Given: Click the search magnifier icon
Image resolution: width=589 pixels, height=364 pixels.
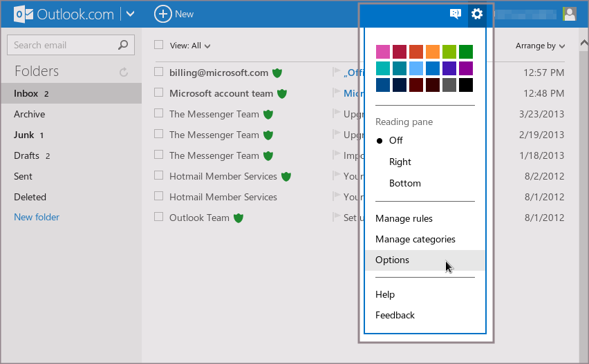Looking at the screenshot, I should click(123, 45).
